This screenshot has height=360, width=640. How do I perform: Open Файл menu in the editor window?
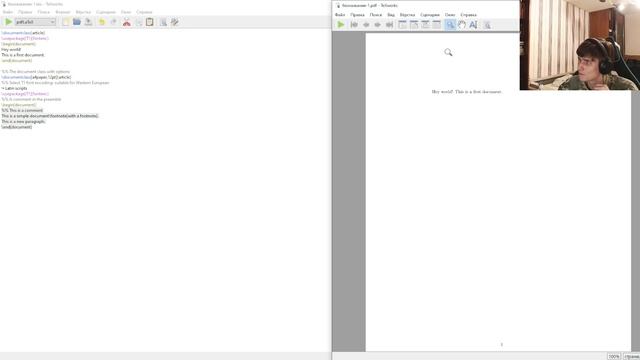point(8,12)
